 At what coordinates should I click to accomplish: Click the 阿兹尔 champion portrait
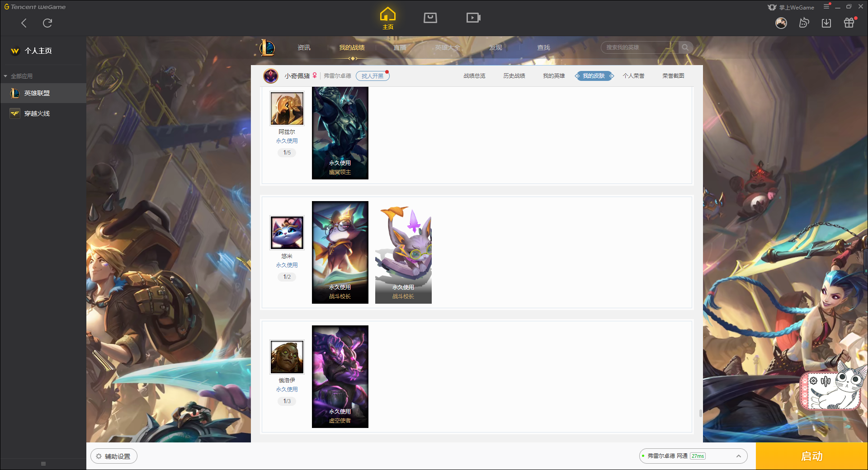(x=287, y=108)
